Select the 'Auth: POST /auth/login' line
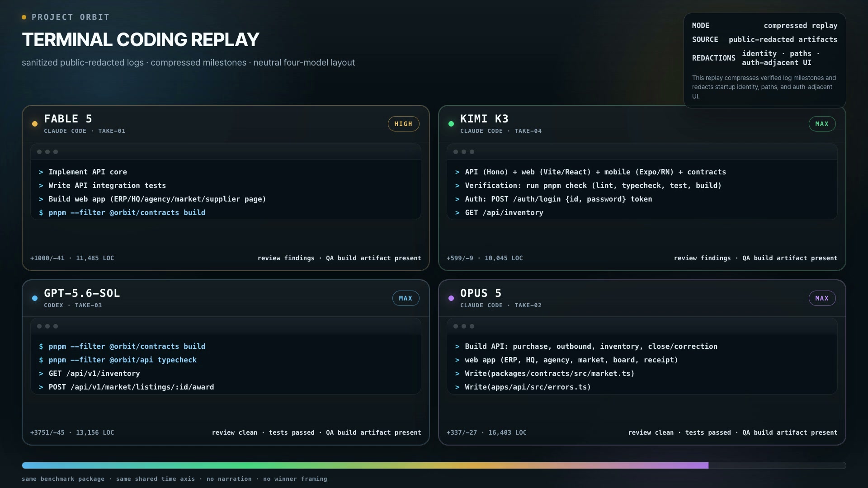Screen dimensions: 868x488 pyautogui.click(x=553, y=199)
